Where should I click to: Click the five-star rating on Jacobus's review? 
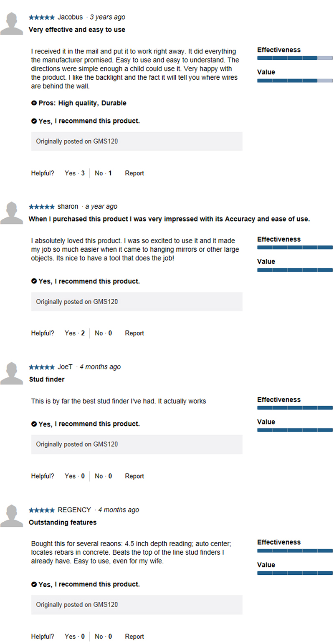click(41, 18)
